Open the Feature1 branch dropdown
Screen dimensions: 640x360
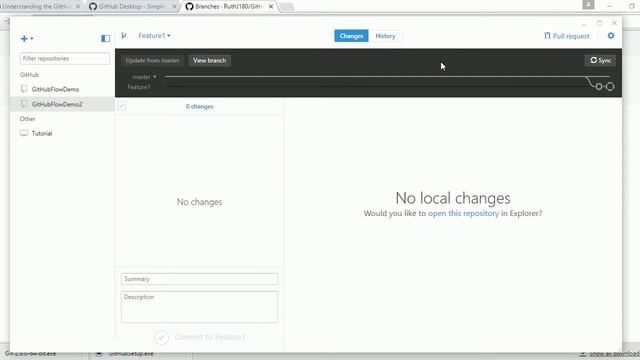click(x=154, y=36)
